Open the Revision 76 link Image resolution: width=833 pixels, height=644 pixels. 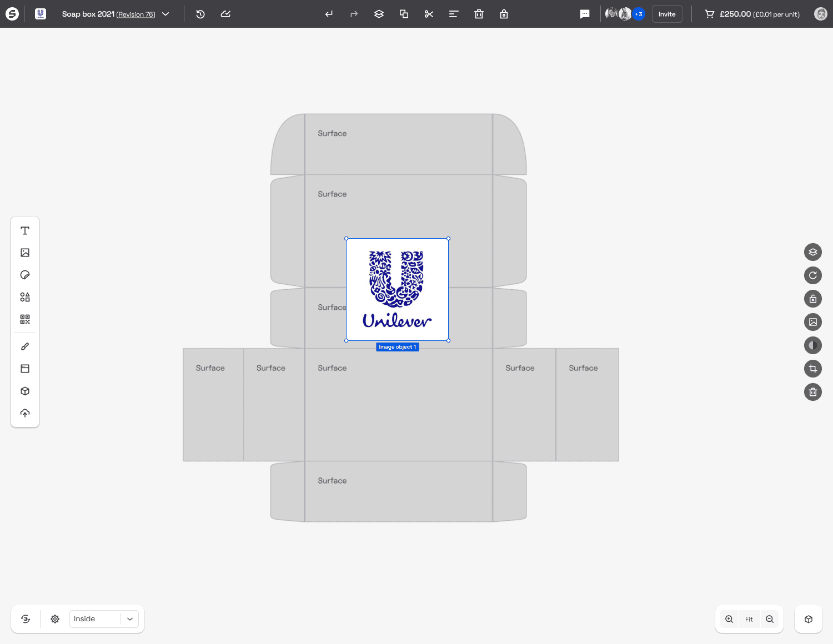pos(136,14)
